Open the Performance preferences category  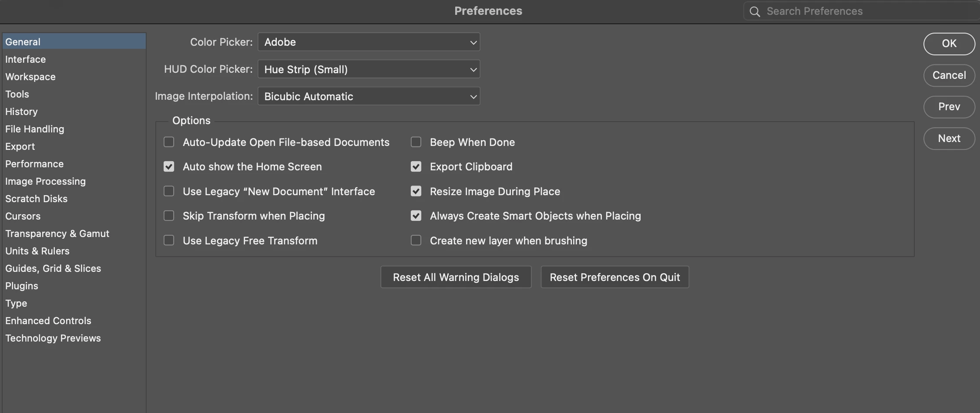34,164
